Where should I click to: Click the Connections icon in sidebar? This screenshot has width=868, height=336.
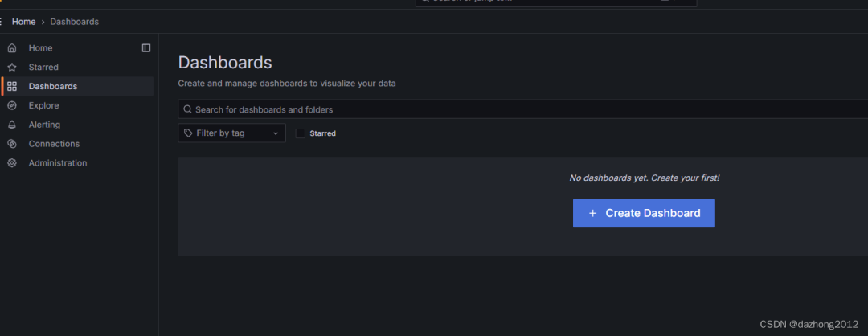pos(11,144)
